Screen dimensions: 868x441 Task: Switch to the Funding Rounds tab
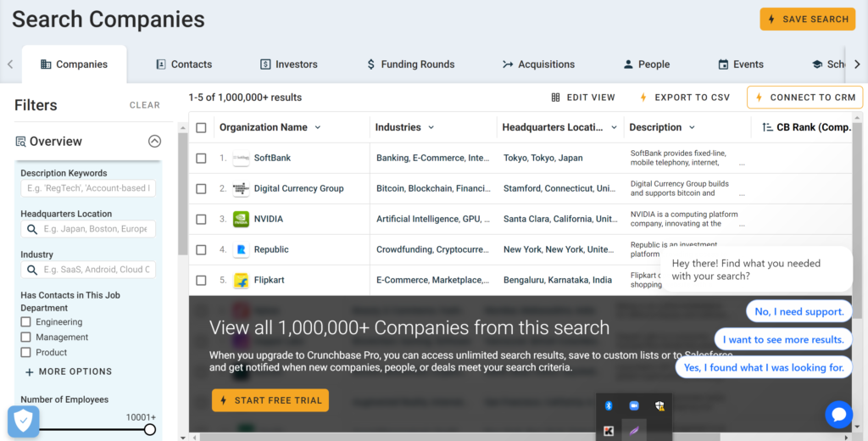[x=410, y=64]
